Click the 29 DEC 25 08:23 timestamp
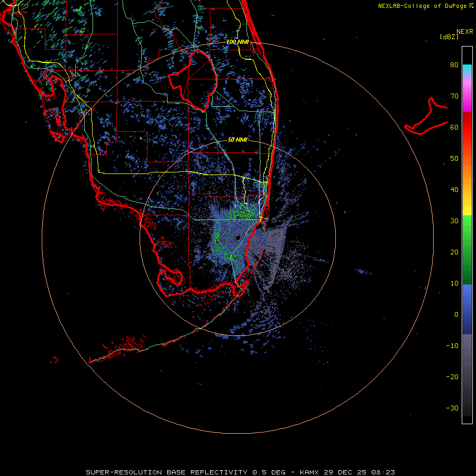 (x=360, y=472)
